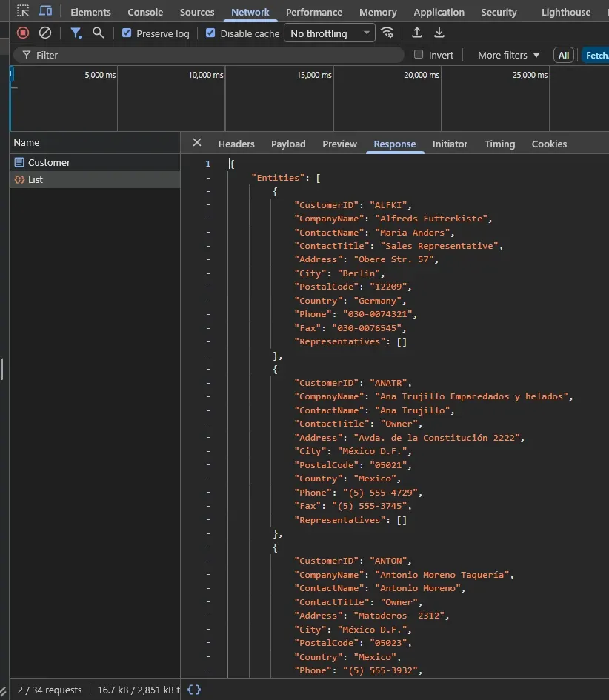Open the Lighthouse tab
Image resolution: width=609 pixels, height=700 pixels.
[566, 12]
